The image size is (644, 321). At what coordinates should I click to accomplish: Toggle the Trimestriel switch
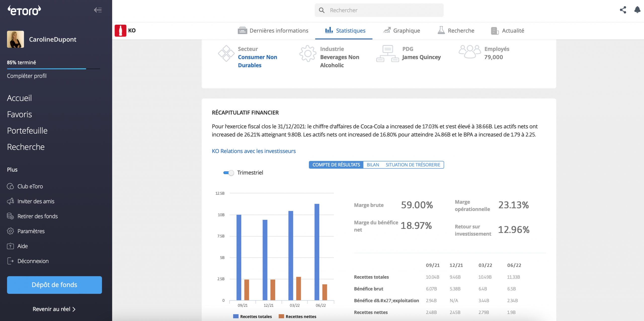click(229, 173)
